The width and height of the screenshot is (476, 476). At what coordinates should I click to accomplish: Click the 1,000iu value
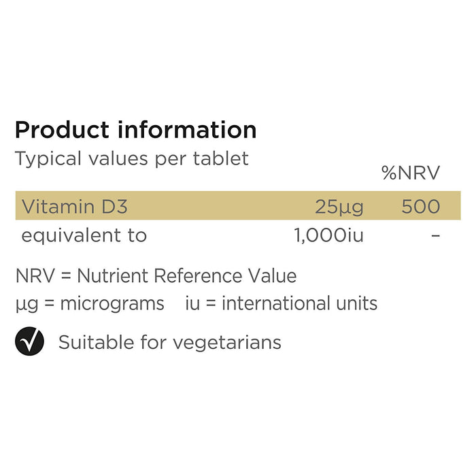pos(329,236)
